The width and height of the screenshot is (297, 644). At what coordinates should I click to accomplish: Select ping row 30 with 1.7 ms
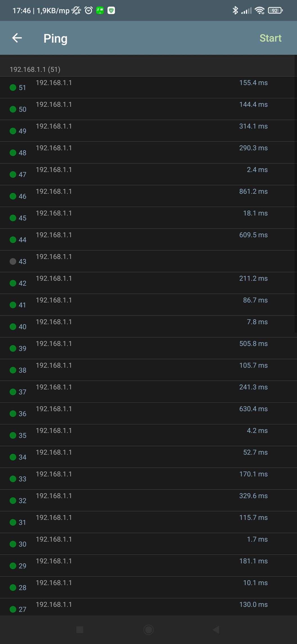(148, 544)
